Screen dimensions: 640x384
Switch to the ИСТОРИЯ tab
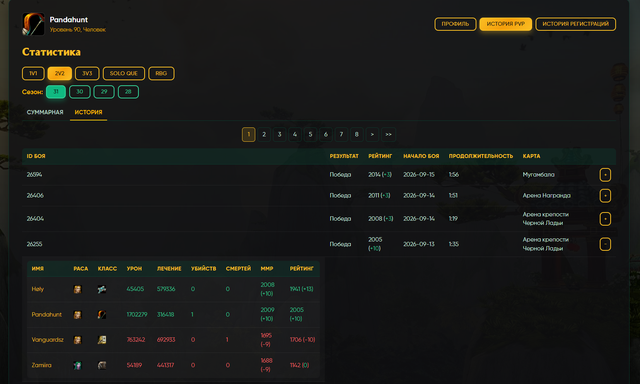(x=88, y=112)
